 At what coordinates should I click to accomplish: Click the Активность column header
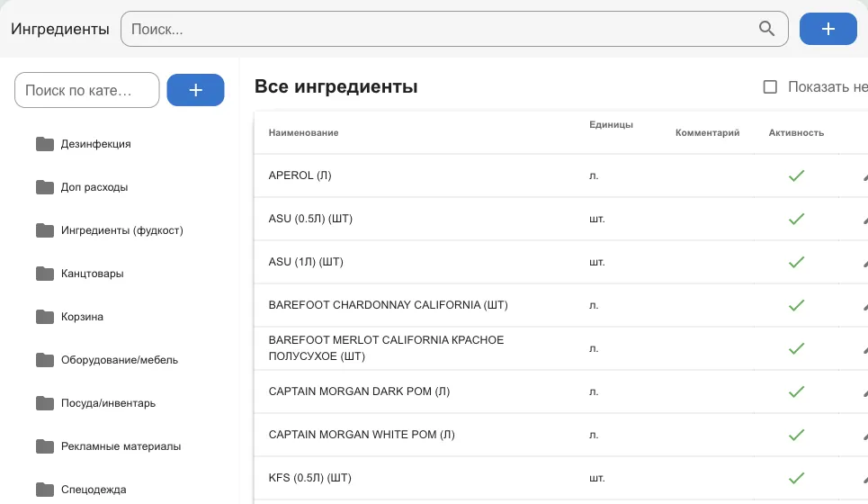[796, 133]
